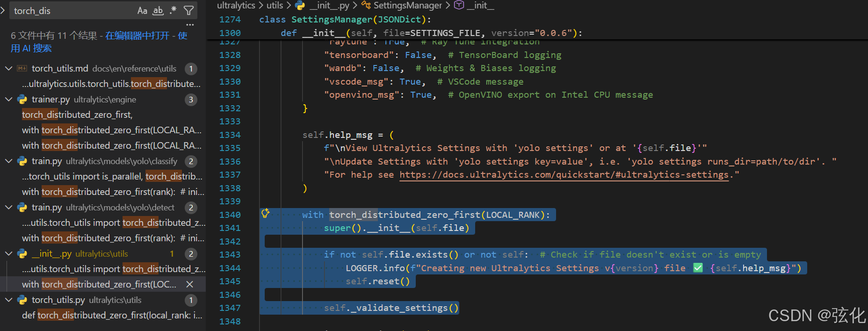
Task: Click the lightbulb code action icon
Action: (x=266, y=214)
